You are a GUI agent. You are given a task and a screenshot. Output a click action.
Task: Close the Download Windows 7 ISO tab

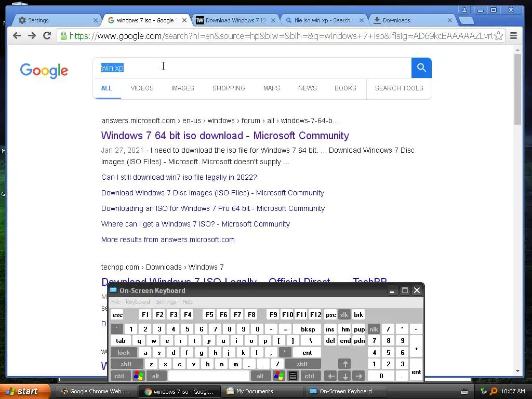273,20
